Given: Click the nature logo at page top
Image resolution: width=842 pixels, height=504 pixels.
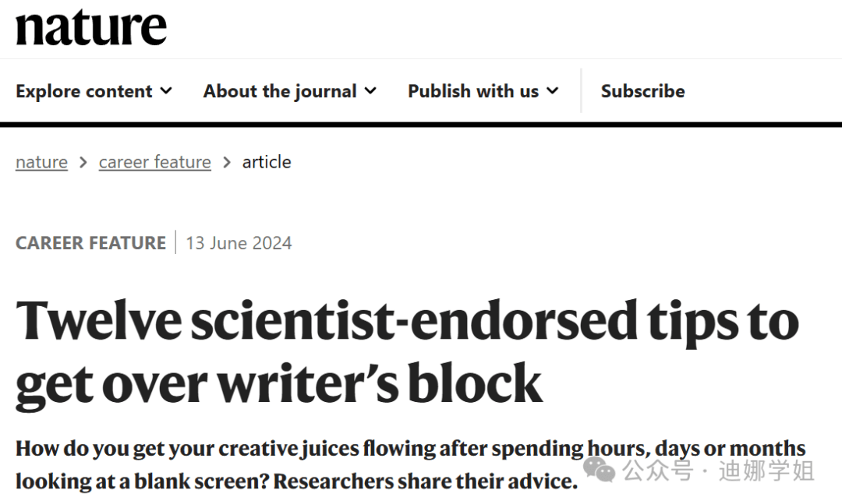Looking at the screenshot, I should 91,26.
